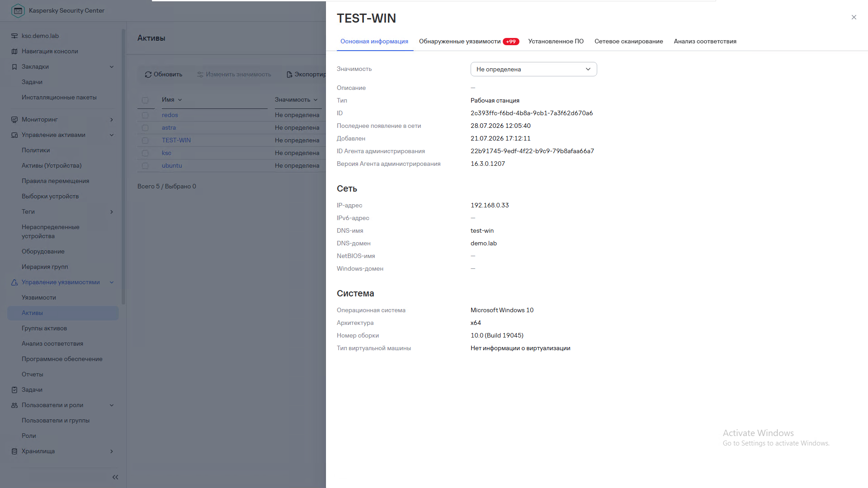868x488 pixels.
Task: Click the ID value 2c393ffc-f6bd-4b8a-9cb1-7a3f62d670a6
Action: click(532, 113)
